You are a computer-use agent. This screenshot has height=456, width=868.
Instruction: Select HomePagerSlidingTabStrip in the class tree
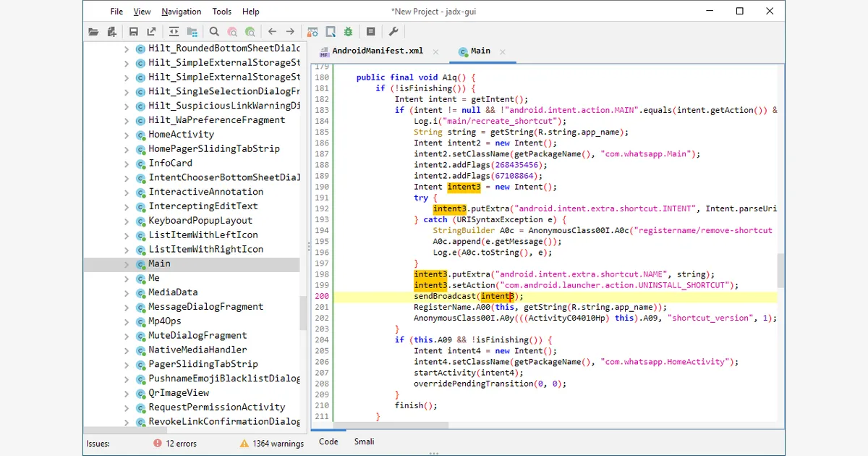coord(214,148)
